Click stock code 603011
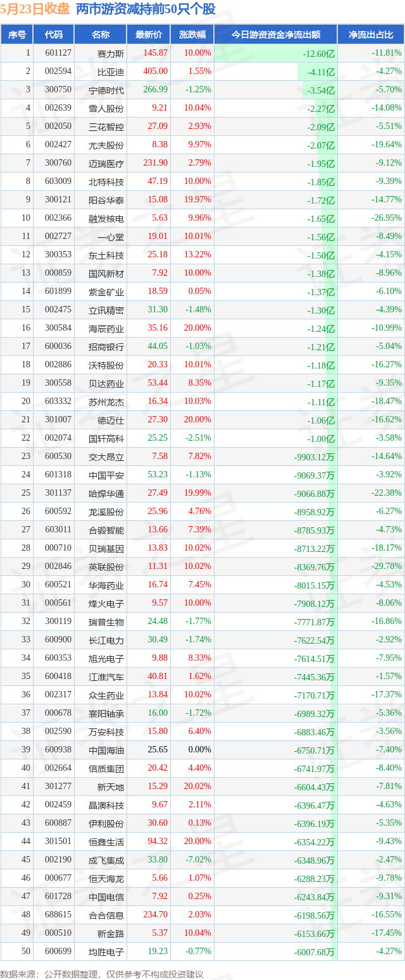 point(58,530)
